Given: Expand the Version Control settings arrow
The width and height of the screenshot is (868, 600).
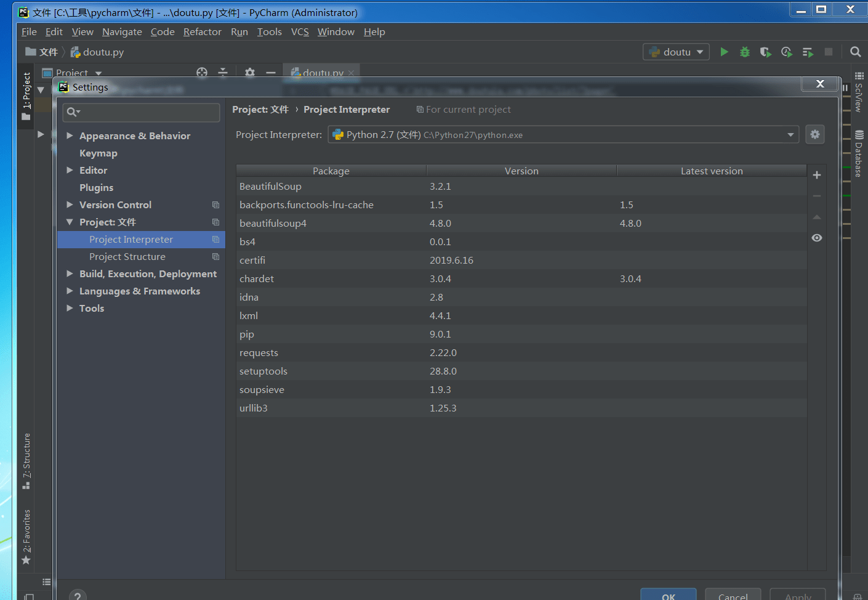Looking at the screenshot, I should [70, 205].
